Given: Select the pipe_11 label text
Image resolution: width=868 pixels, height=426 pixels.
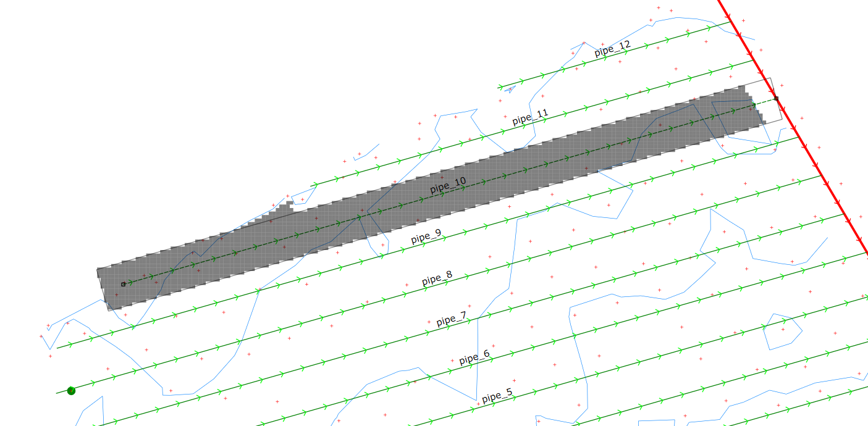Looking at the screenshot, I should (x=530, y=117).
